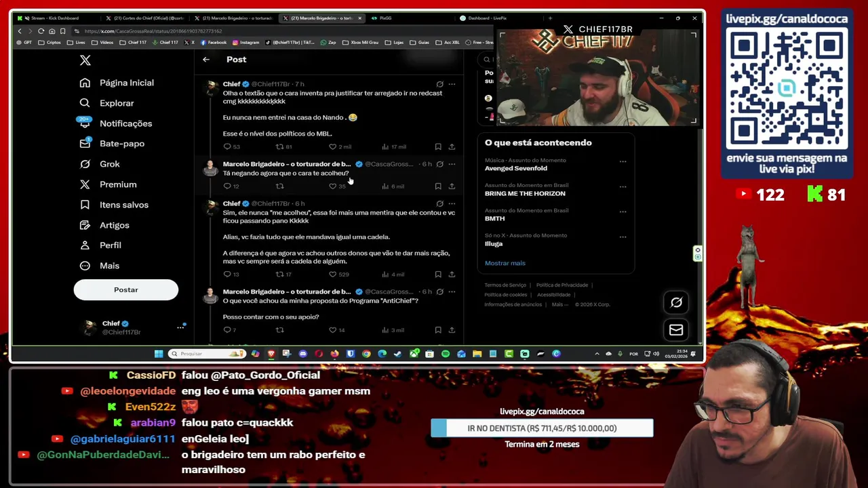This screenshot has height=488, width=868.
Task: Open Instagram bookmark in bookmarks bar
Action: pos(245,42)
